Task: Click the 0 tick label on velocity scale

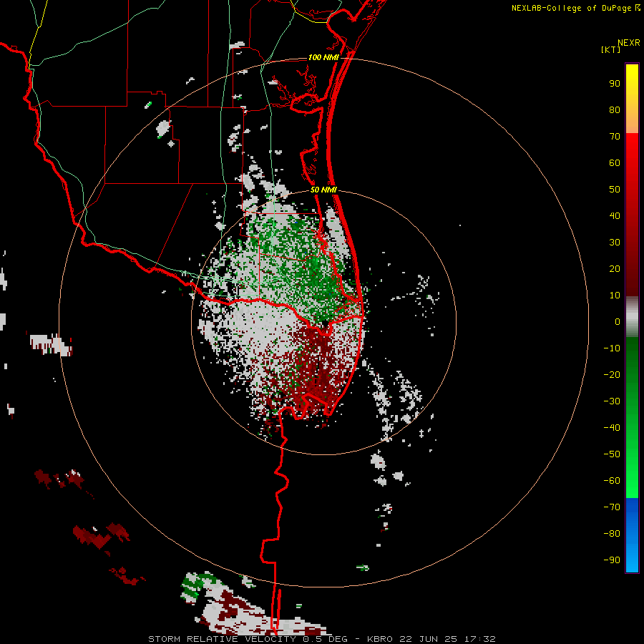Action: click(618, 322)
